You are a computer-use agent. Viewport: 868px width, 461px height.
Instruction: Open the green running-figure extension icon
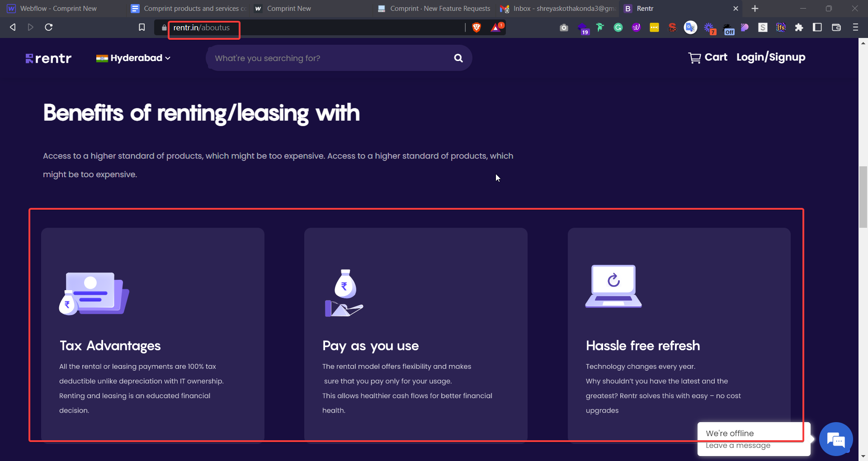tap(600, 28)
